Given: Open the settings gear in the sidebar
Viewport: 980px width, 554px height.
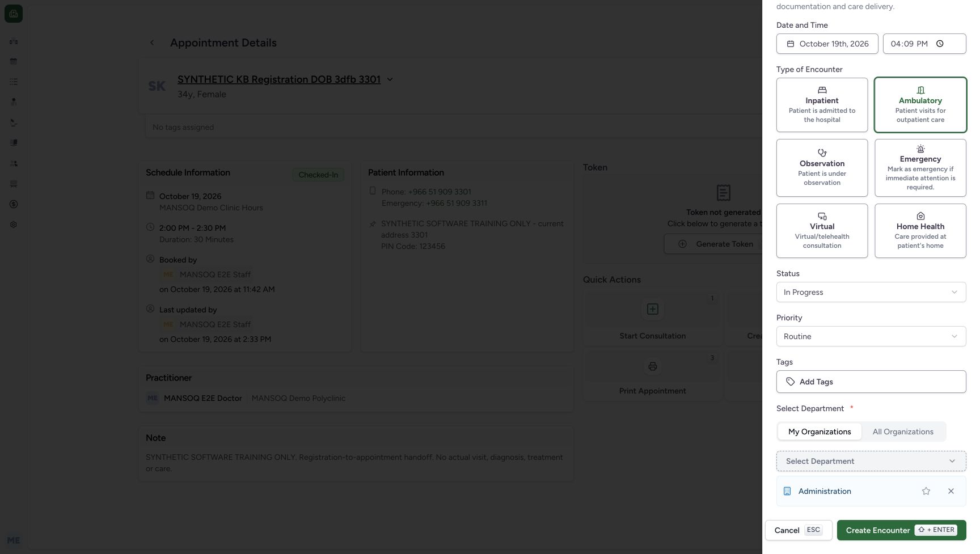Looking at the screenshot, I should (x=14, y=225).
